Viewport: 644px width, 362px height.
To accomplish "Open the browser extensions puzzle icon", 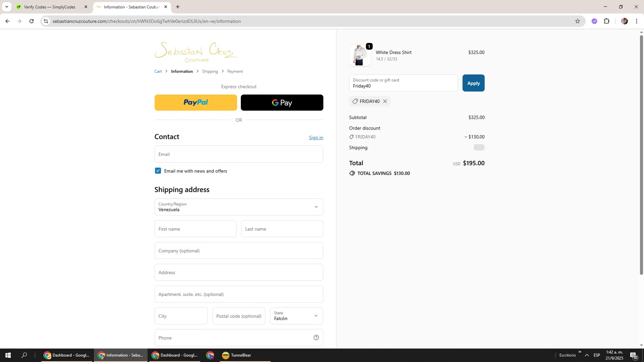I will tap(607, 21).
